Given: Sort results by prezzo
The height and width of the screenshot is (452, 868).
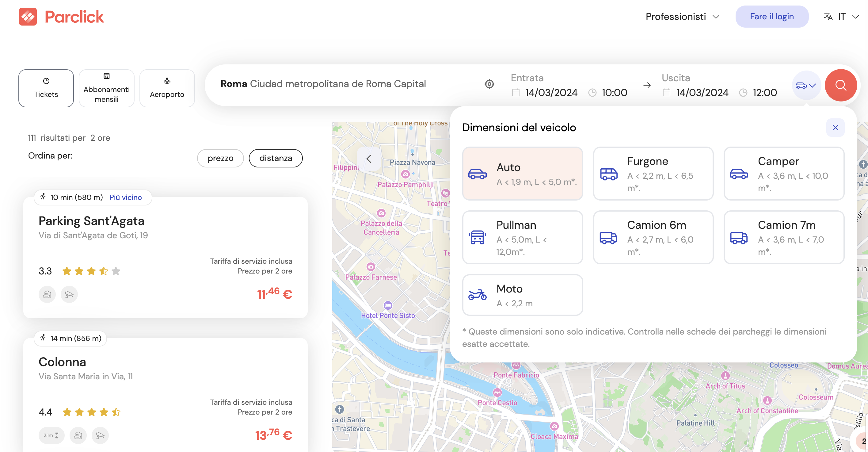Looking at the screenshot, I should (220, 158).
